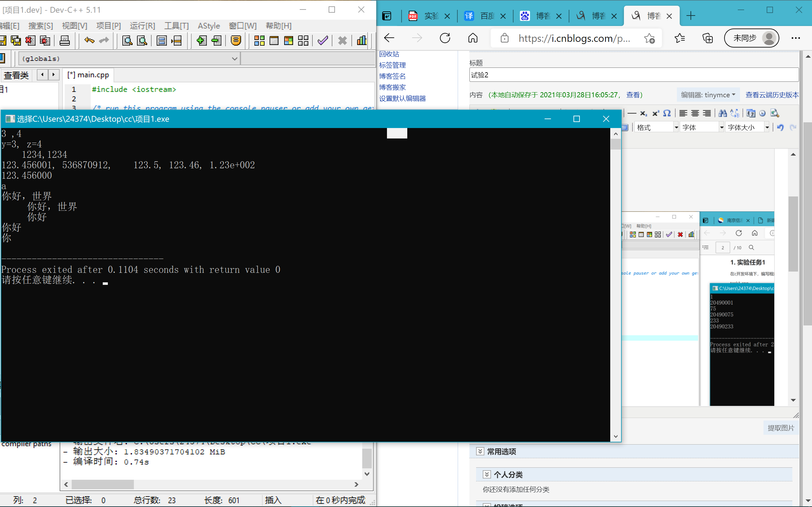Screen dimensions: 812x507
Task: Switch to the main.cpp editor tab
Action: point(88,75)
